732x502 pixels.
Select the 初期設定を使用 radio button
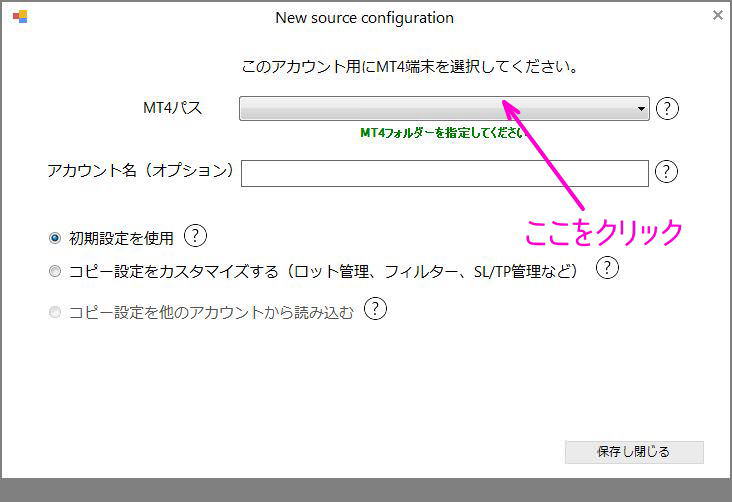pyautogui.click(x=55, y=238)
